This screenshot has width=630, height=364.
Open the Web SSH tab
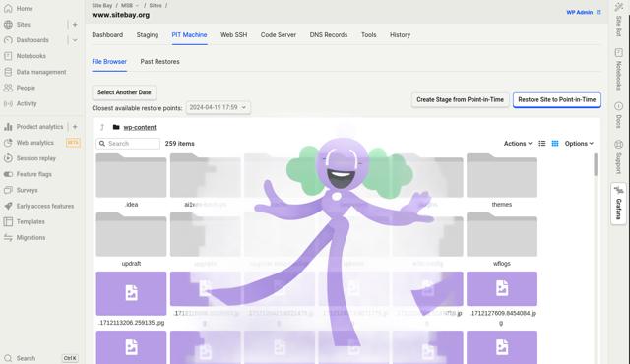pos(234,35)
